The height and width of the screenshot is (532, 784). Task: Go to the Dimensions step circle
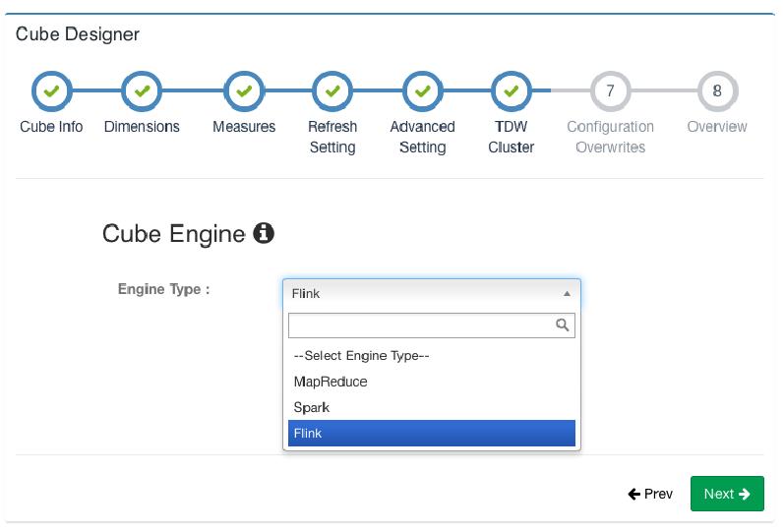[x=142, y=91]
